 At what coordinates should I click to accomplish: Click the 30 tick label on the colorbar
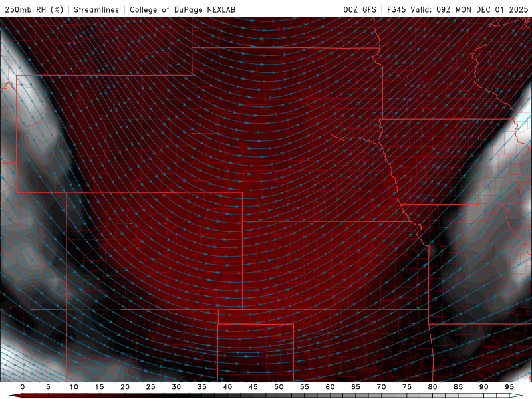click(x=176, y=387)
